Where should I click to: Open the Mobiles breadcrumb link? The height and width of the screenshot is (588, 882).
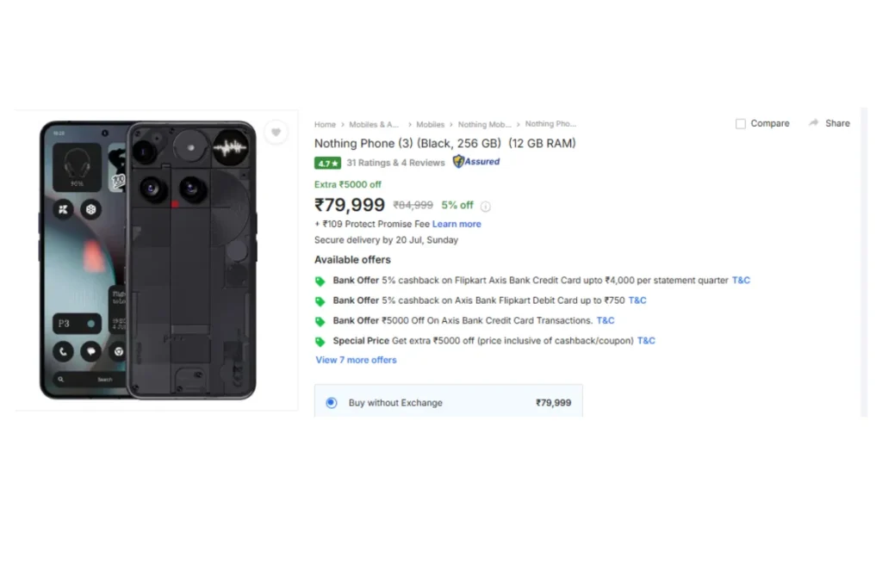431,125
